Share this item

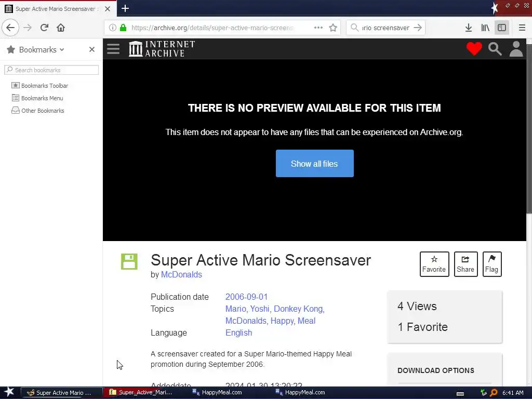pyautogui.click(x=465, y=264)
